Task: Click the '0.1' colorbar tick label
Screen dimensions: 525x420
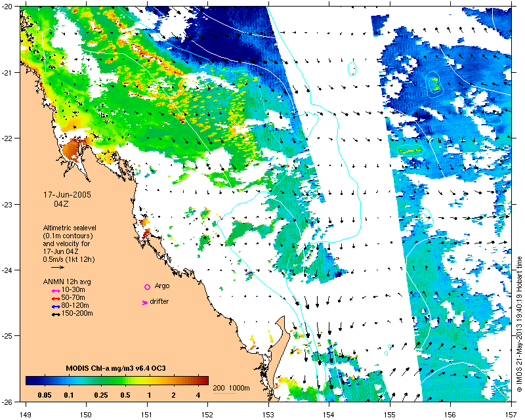Action: [69, 395]
